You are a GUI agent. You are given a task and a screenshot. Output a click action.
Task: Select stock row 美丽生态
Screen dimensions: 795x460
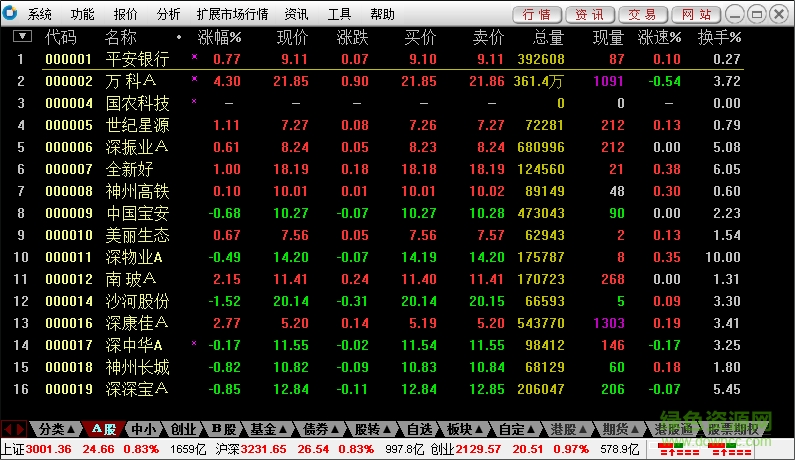[x=378, y=235]
